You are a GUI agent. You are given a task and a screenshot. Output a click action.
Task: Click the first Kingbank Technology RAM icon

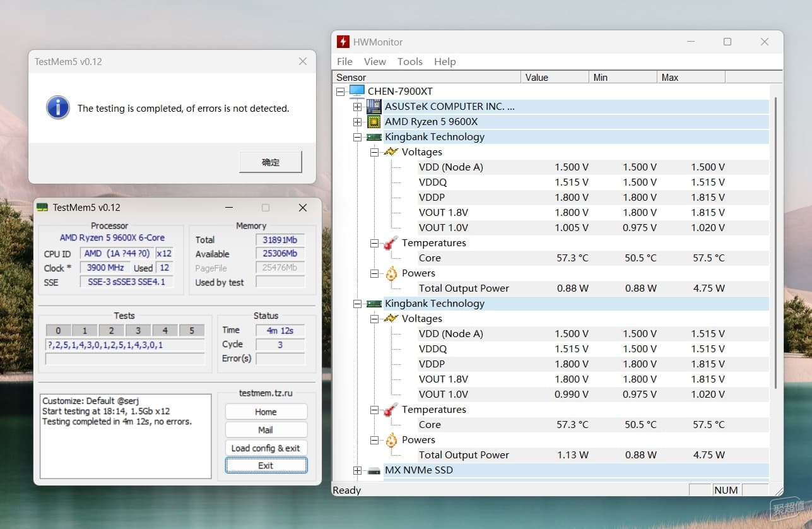click(x=374, y=137)
